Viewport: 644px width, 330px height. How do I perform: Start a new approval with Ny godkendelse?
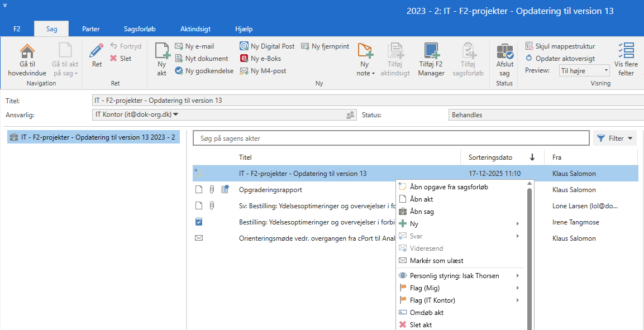coord(204,70)
